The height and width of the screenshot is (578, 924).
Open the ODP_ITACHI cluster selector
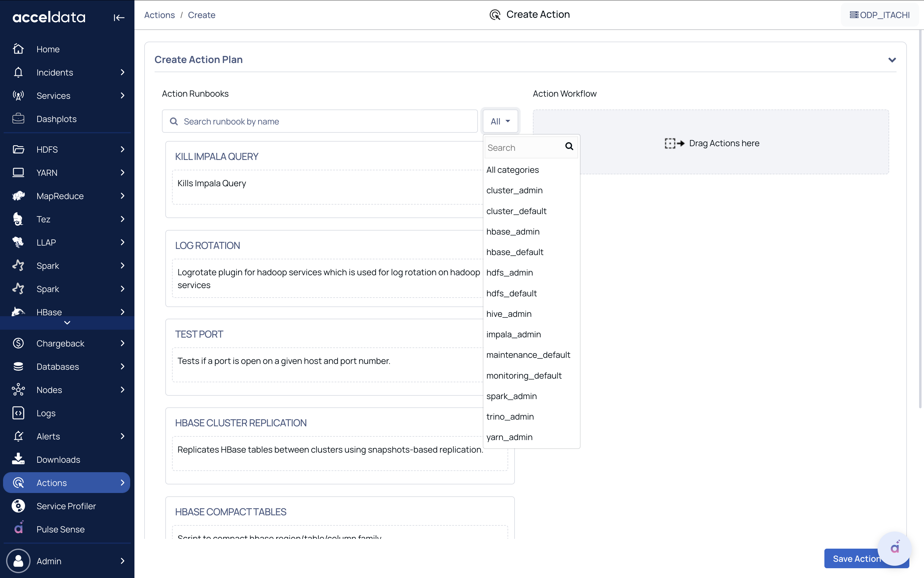point(880,15)
